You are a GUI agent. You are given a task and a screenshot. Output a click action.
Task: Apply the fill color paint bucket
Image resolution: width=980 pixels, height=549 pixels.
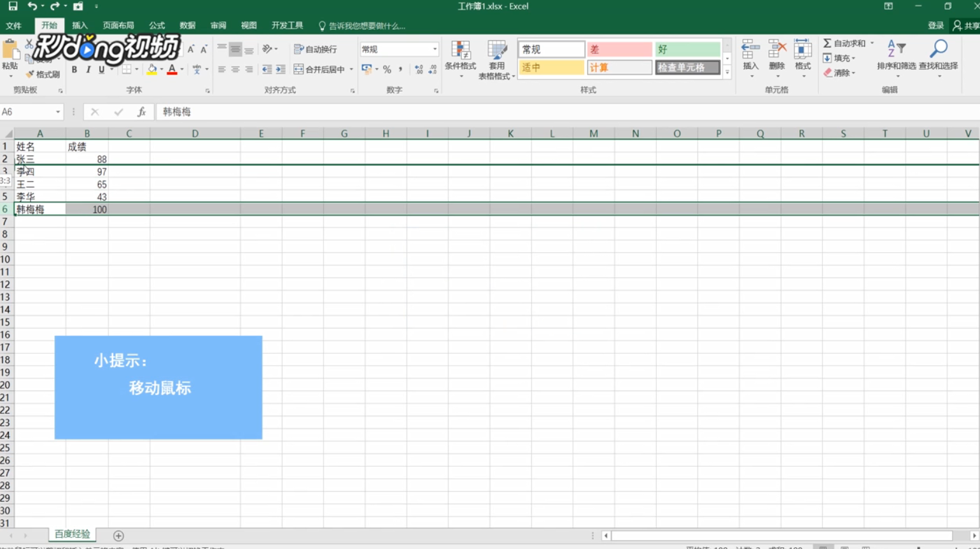tap(152, 69)
